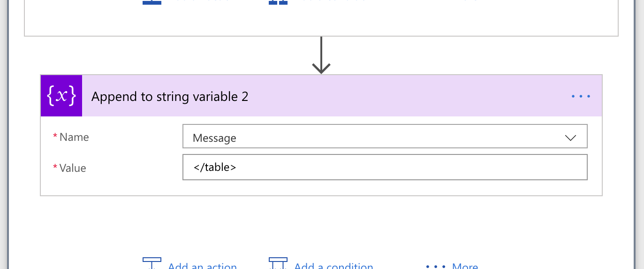This screenshot has width=644, height=269.
Task: Click the Add a condition link
Action: coord(333,266)
